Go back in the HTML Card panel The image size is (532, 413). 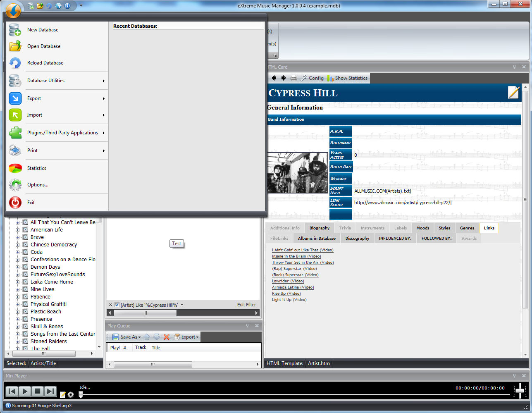coord(274,78)
